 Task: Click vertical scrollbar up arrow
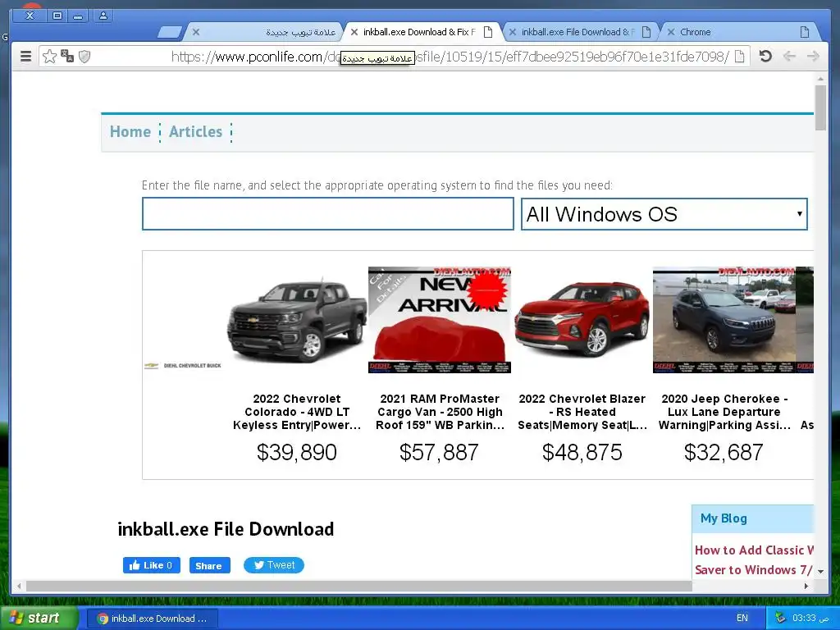tap(820, 79)
